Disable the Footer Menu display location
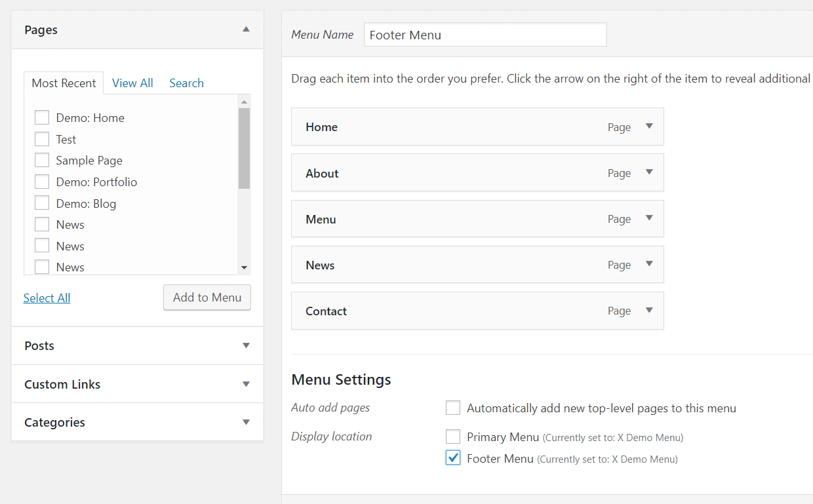The width and height of the screenshot is (813, 504). click(x=453, y=457)
